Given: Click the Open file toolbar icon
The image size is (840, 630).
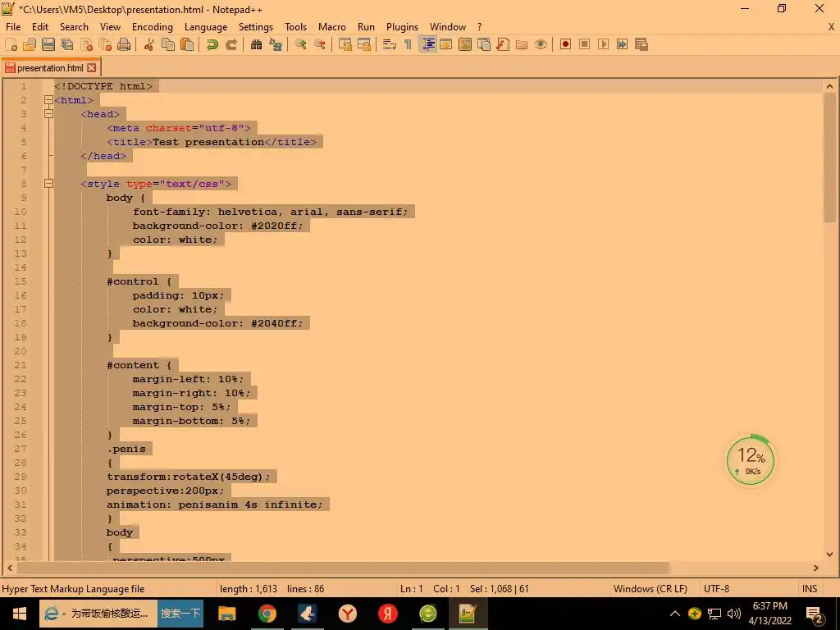Looking at the screenshot, I should coord(30,44).
